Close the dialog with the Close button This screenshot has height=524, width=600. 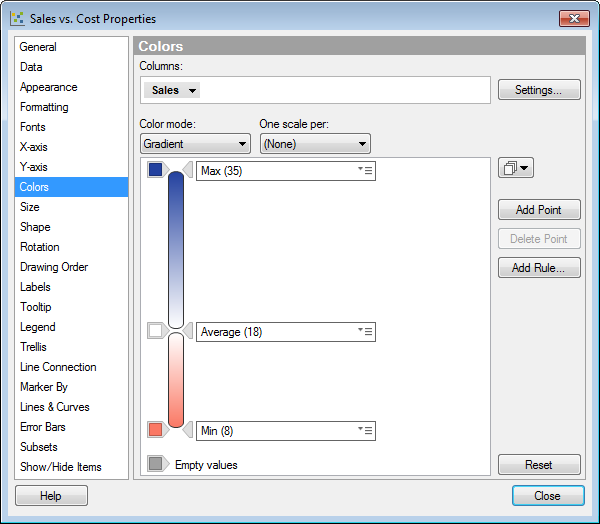pyautogui.click(x=548, y=496)
